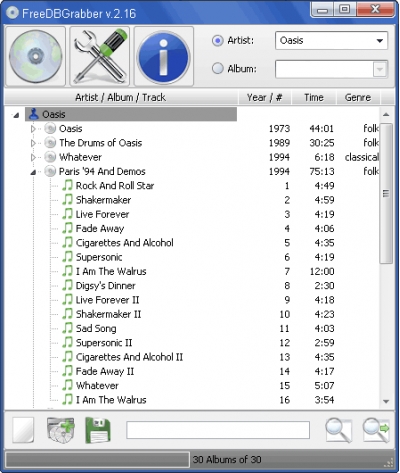Expand the 'The Drums of Oasis' album
The width and height of the screenshot is (400, 473).
click(33, 143)
